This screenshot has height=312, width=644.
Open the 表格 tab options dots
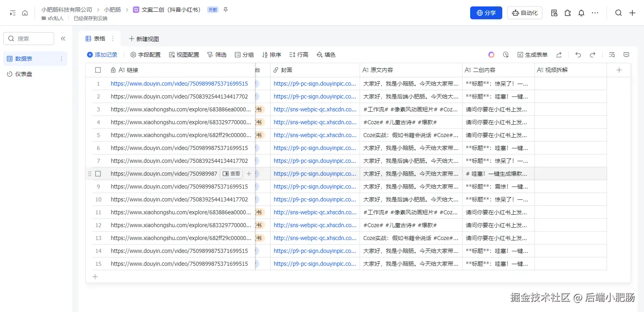113,39
